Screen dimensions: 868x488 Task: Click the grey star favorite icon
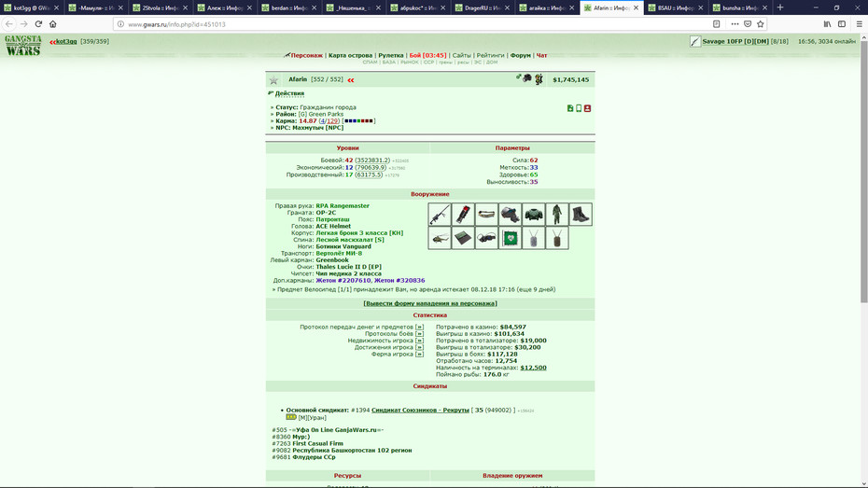[273, 80]
